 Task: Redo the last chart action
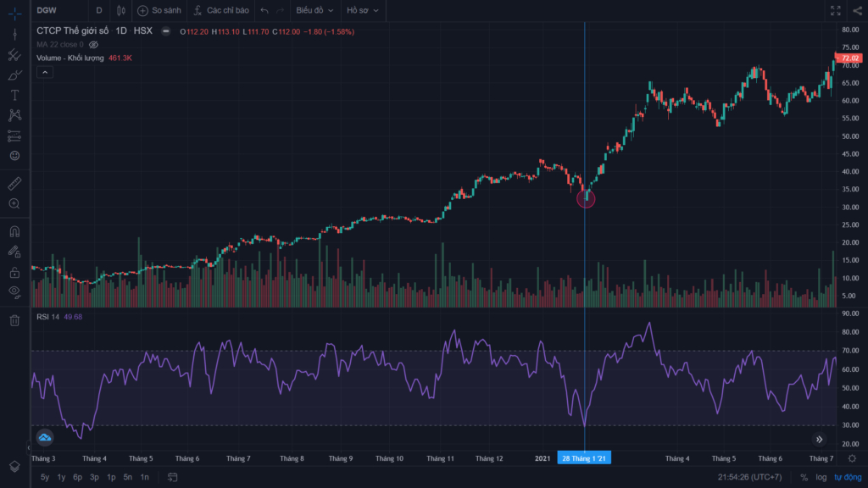280,10
